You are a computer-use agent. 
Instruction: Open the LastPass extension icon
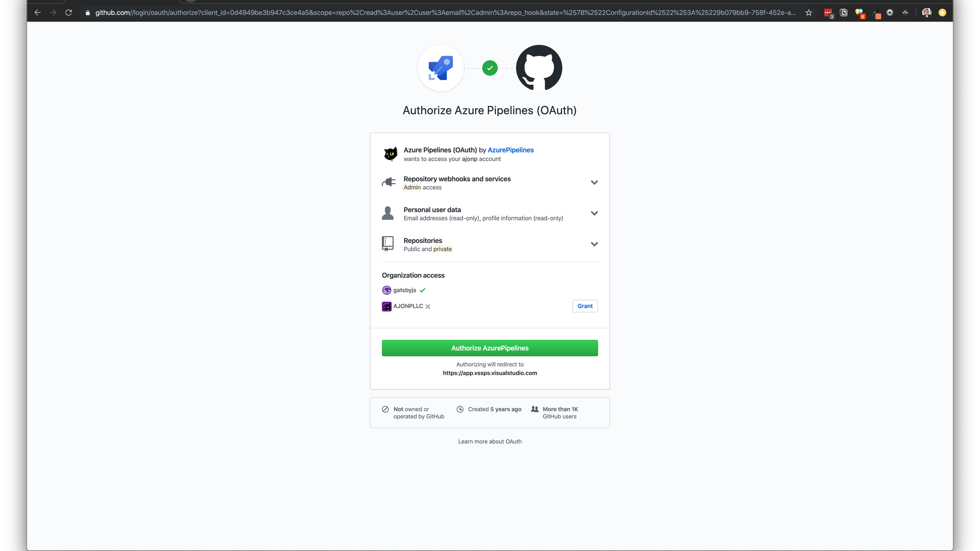pos(828,13)
